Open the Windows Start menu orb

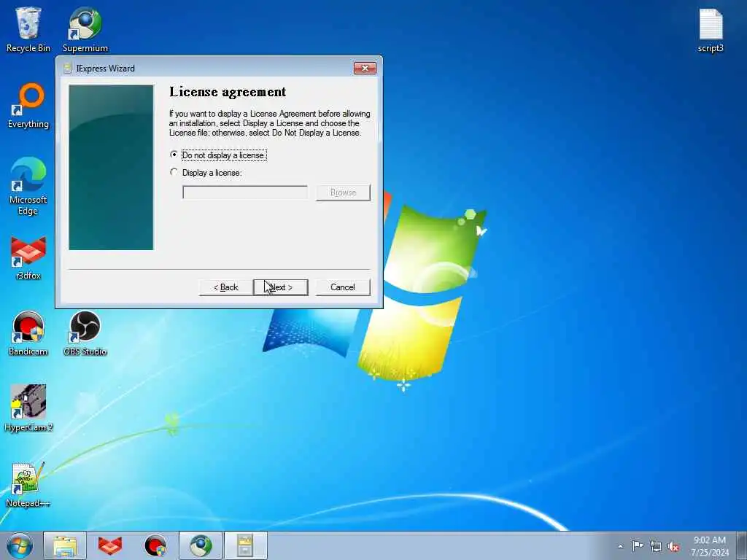[20, 545]
